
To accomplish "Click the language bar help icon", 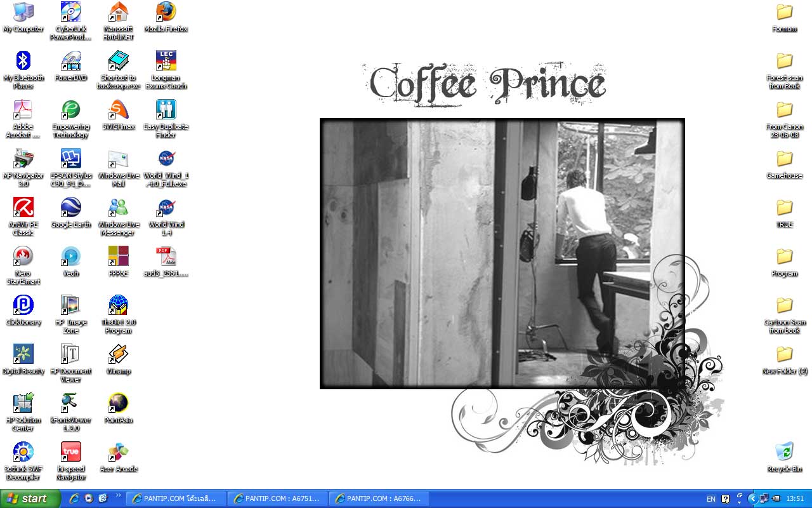I will pos(725,499).
